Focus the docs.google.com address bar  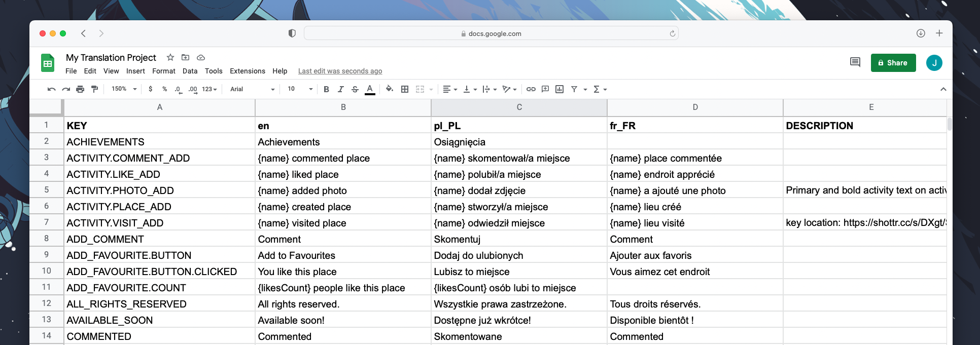[x=491, y=33]
